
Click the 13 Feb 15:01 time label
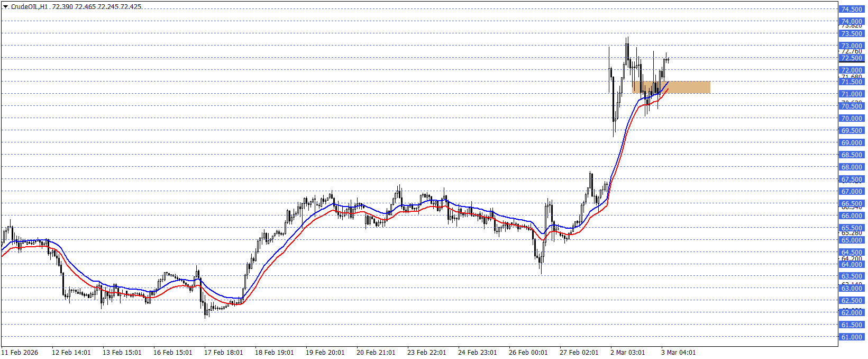pyautogui.click(x=122, y=353)
